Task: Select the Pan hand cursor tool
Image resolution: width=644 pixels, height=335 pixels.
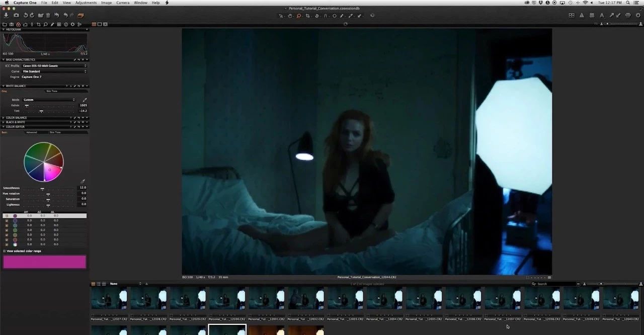Action: (x=290, y=16)
